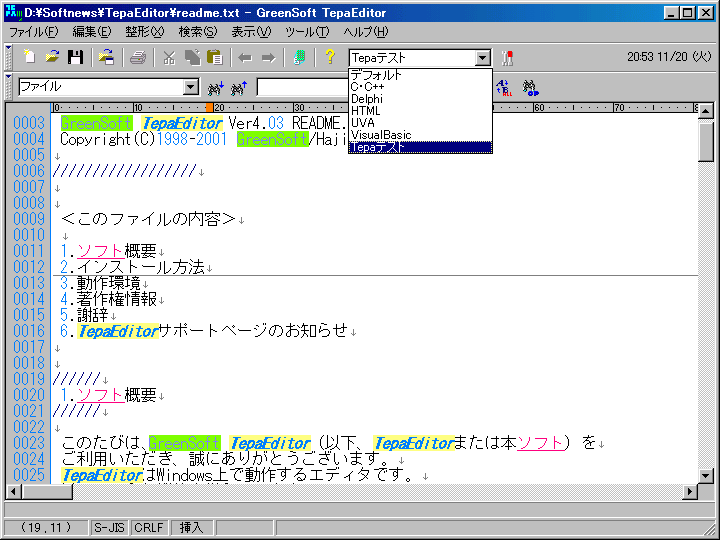Copy selection with the copy icon

192,57
